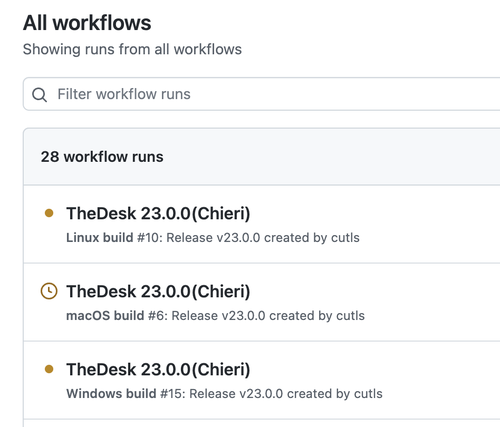Open the TheDesk 23.0.0(Chieri) Linux build run
Screen dimensions: 500x427
pos(158,213)
